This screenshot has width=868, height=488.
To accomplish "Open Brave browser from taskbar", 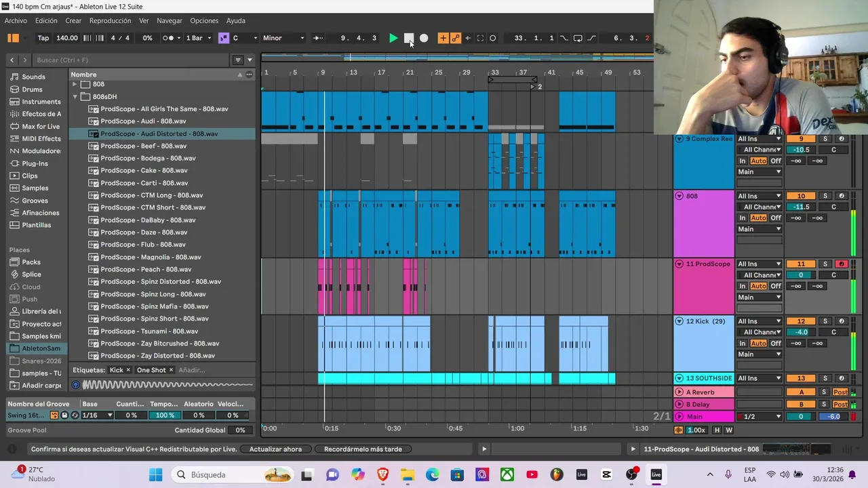I will tap(382, 474).
